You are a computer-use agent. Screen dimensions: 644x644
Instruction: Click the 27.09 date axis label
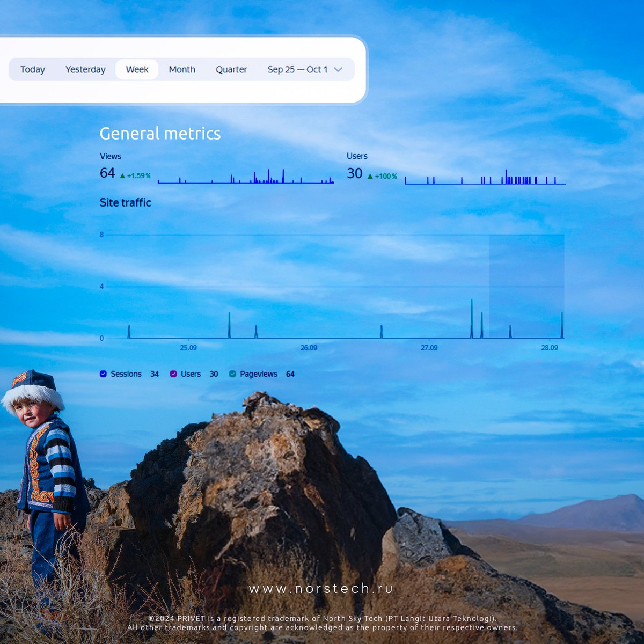point(429,348)
